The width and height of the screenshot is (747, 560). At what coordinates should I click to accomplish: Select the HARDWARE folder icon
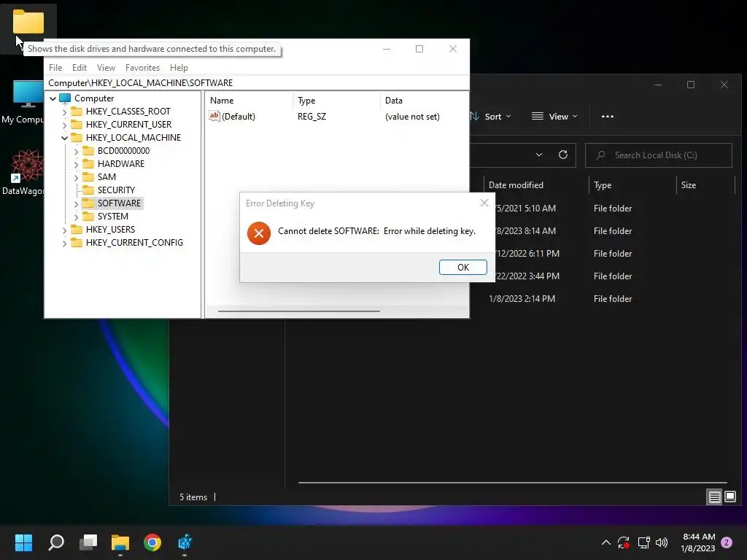click(x=88, y=164)
